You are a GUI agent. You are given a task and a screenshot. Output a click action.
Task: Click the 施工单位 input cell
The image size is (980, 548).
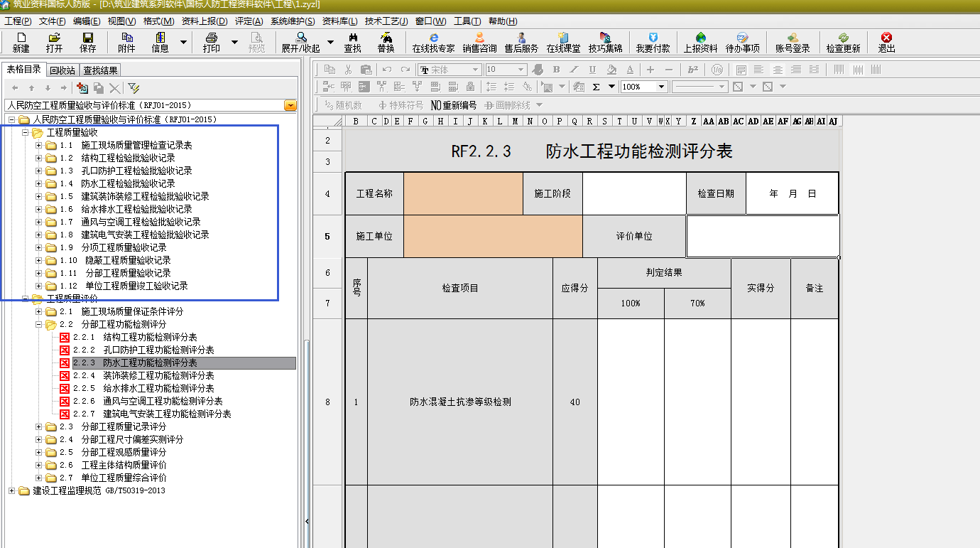click(493, 236)
